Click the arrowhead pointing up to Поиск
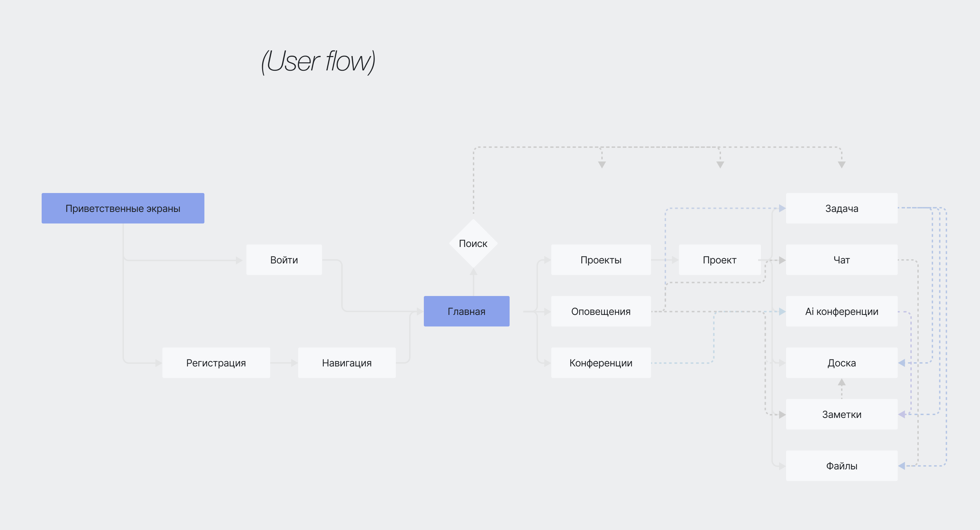980x530 pixels. (x=473, y=271)
